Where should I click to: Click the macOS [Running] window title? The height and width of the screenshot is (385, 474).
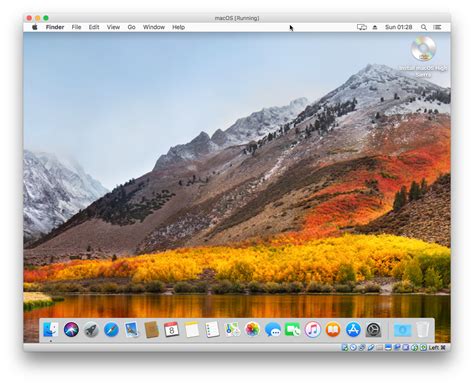click(237, 18)
